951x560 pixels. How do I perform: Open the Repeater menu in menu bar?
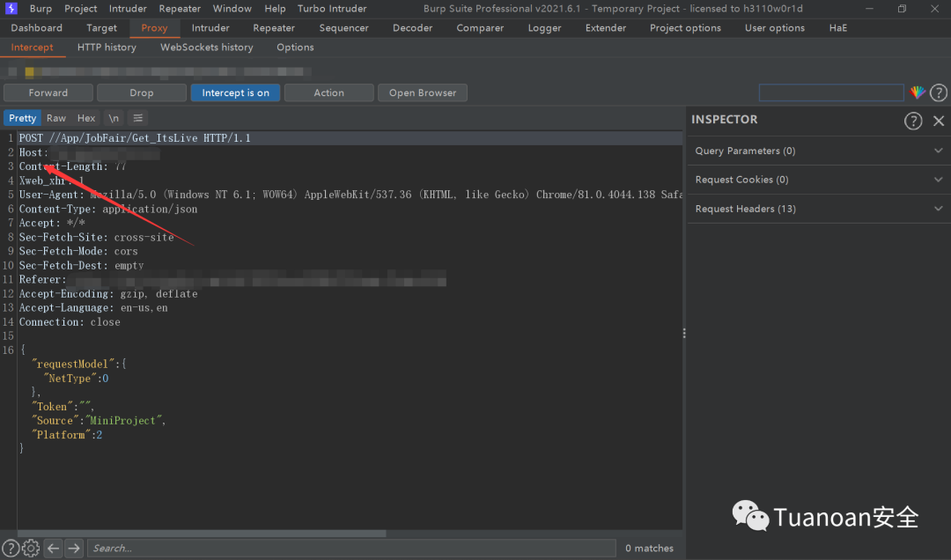tap(180, 9)
